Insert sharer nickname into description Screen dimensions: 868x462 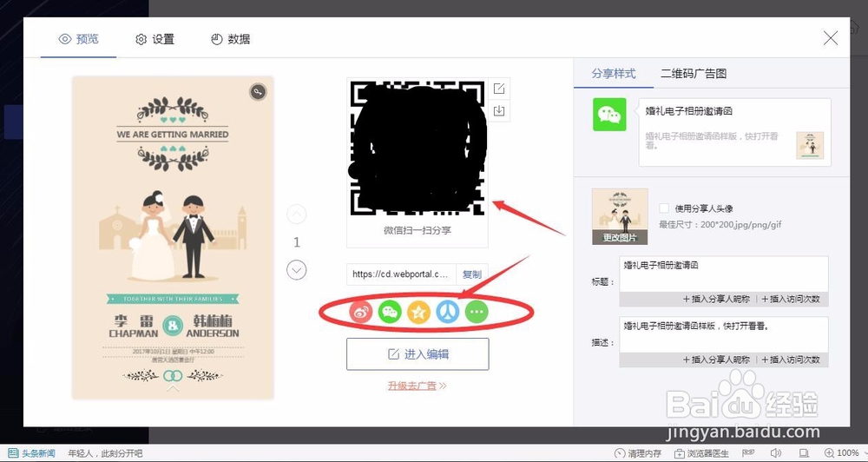coord(716,360)
